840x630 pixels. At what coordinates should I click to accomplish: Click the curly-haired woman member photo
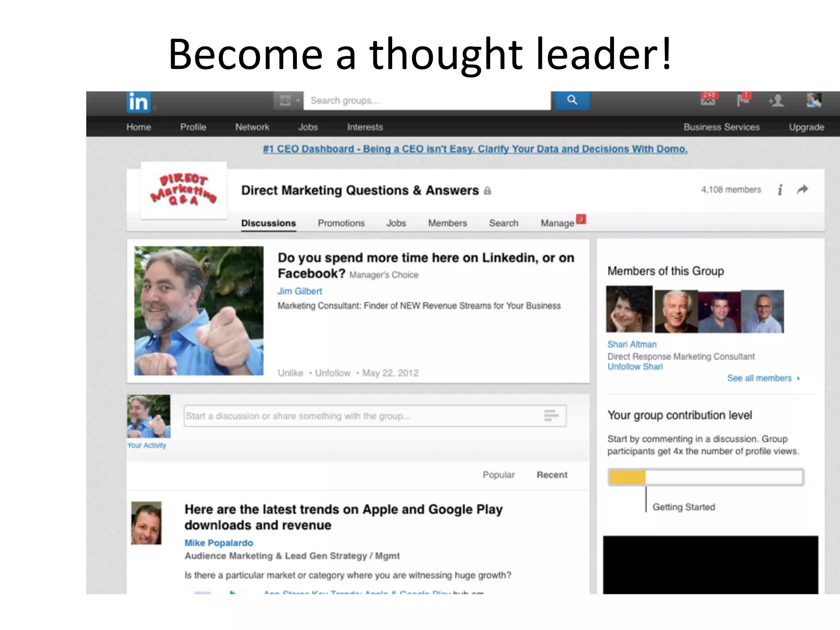click(x=630, y=309)
